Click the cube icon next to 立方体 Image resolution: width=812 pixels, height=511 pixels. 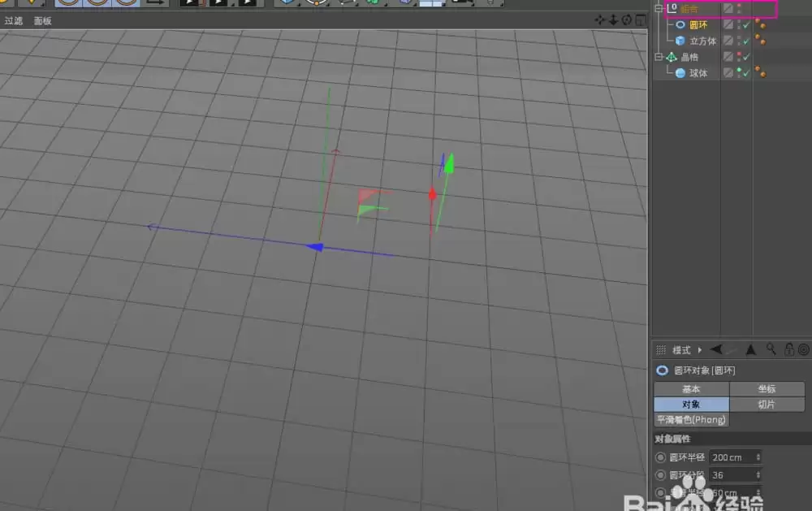pyautogui.click(x=680, y=41)
